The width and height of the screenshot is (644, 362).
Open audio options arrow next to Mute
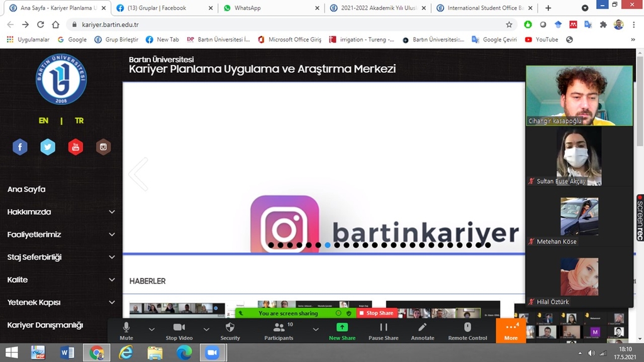pos(152,329)
